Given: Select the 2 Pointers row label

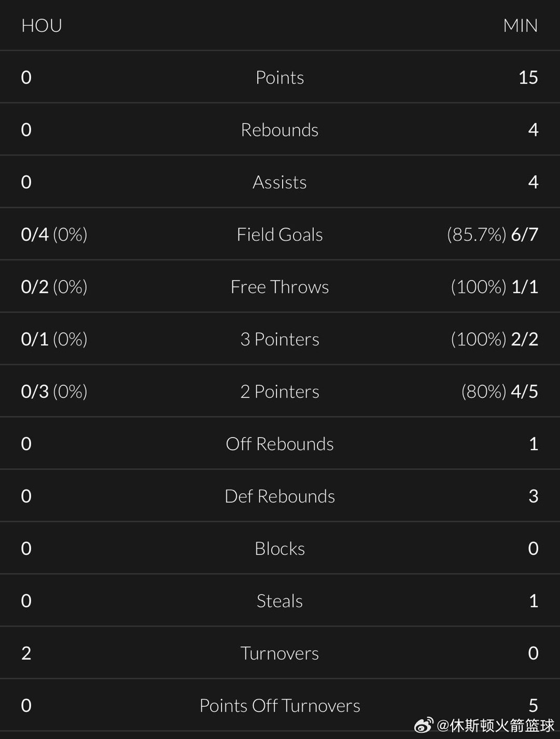Looking at the screenshot, I should (279, 392).
